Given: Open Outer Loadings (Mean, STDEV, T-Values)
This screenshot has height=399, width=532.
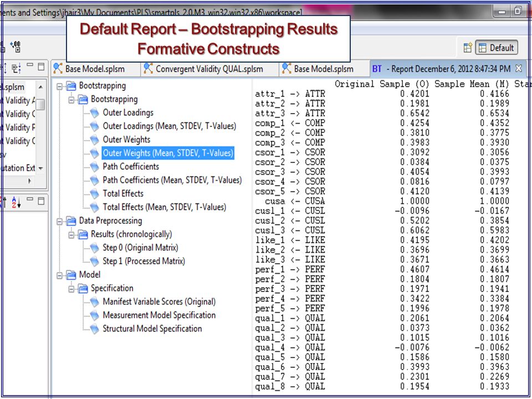Looking at the screenshot, I should 170,126.
